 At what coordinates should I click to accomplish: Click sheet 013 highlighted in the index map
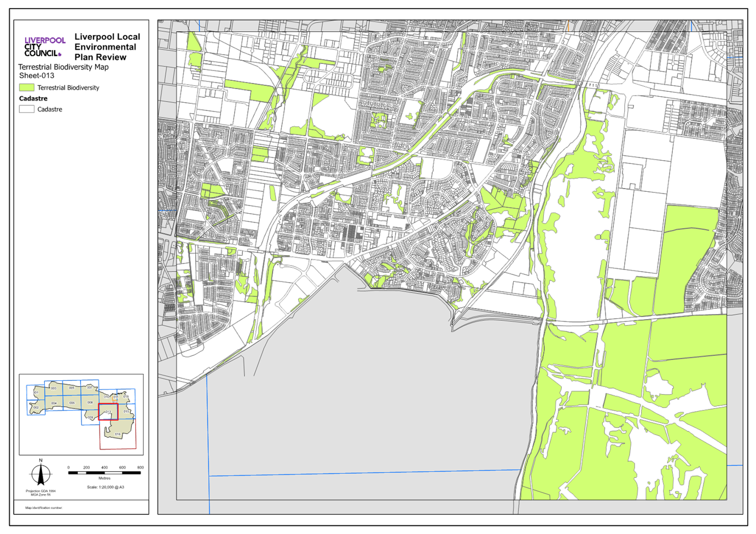(108, 412)
